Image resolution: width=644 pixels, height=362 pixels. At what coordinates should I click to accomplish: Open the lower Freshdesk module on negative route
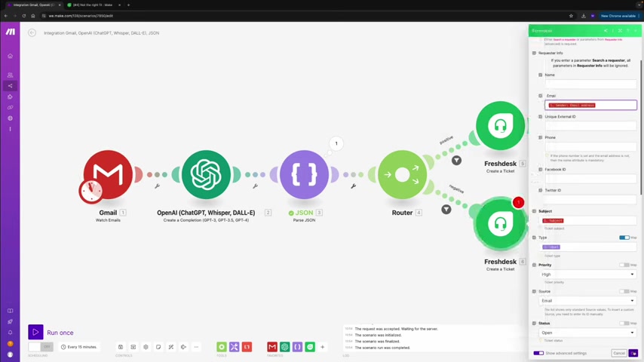tap(500, 224)
